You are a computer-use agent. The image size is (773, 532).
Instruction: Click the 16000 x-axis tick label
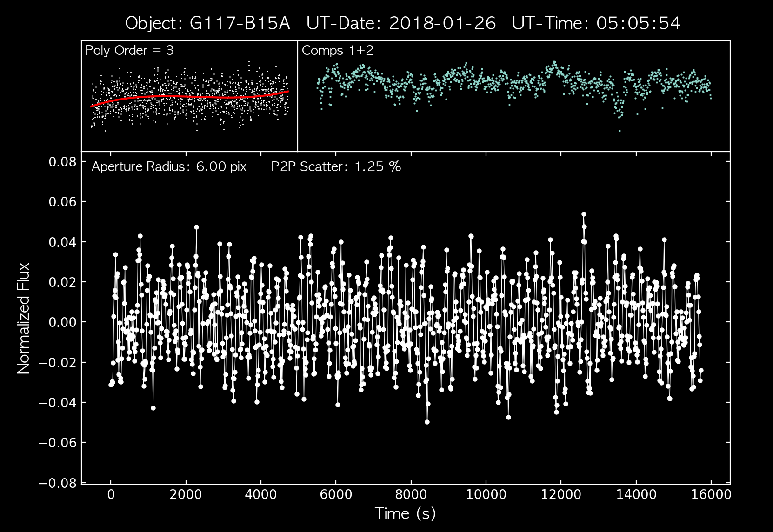coord(711,494)
